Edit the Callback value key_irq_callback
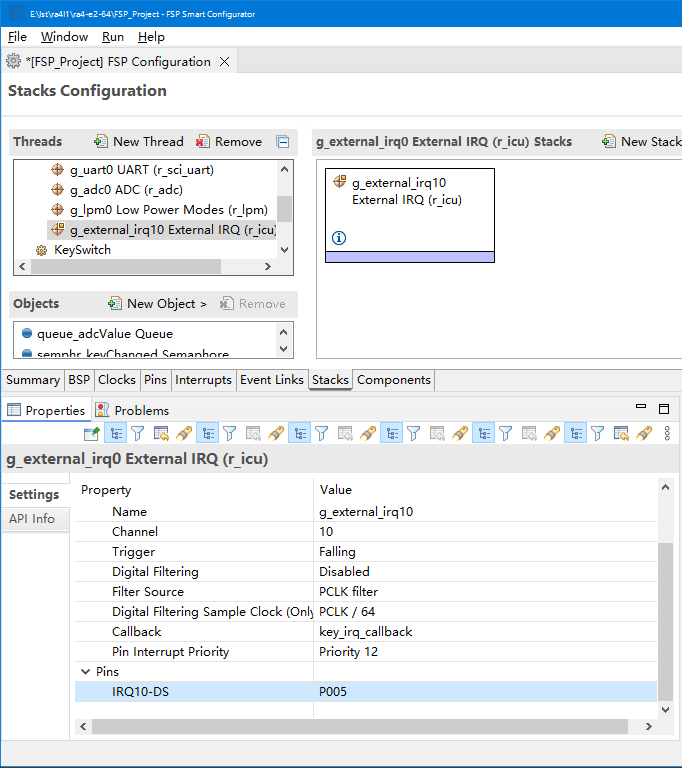The width and height of the screenshot is (682, 768). tap(485, 632)
